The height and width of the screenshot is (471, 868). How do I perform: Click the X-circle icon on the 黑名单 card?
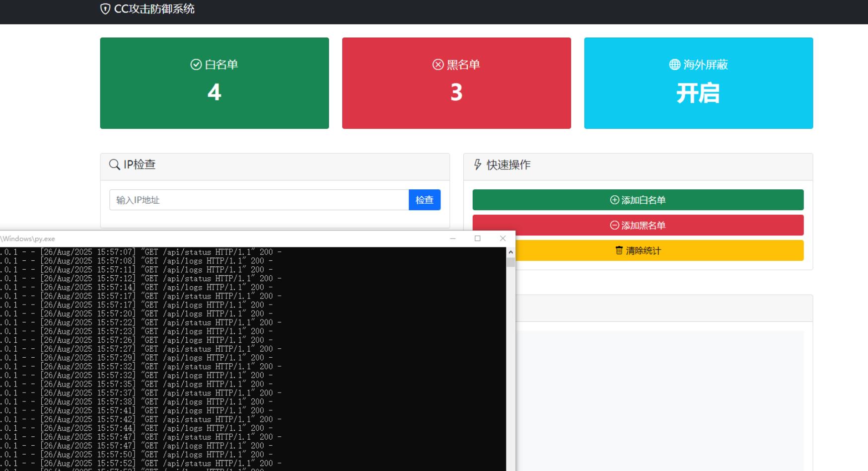tap(438, 65)
